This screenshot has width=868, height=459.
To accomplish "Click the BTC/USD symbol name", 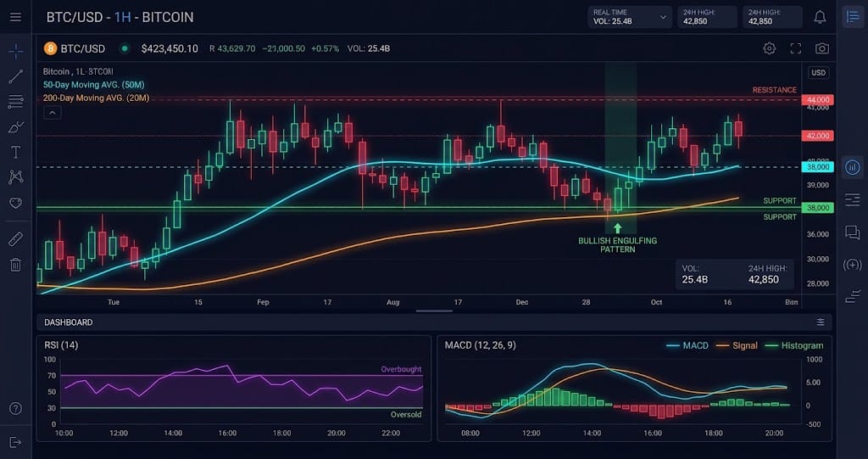I will [x=82, y=48].
